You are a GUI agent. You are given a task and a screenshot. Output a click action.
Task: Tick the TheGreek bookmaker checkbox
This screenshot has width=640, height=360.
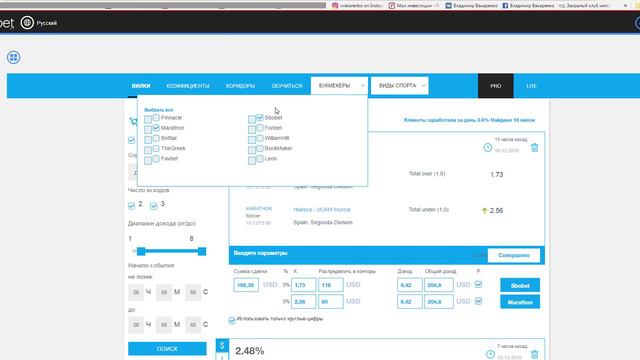[156, 148]
